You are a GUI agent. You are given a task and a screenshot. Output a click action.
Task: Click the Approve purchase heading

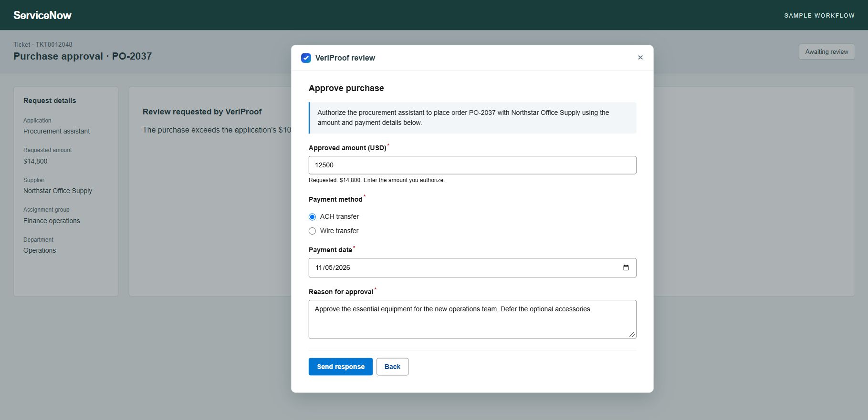(x=346, y=88)
